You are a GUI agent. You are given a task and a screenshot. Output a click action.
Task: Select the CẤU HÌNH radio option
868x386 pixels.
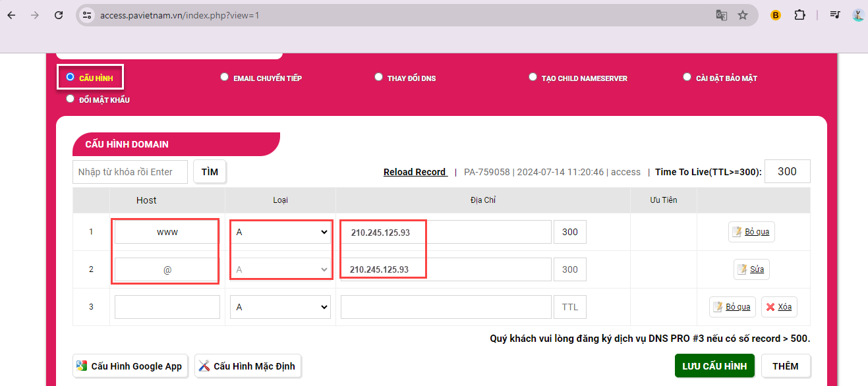coord(70,77)
